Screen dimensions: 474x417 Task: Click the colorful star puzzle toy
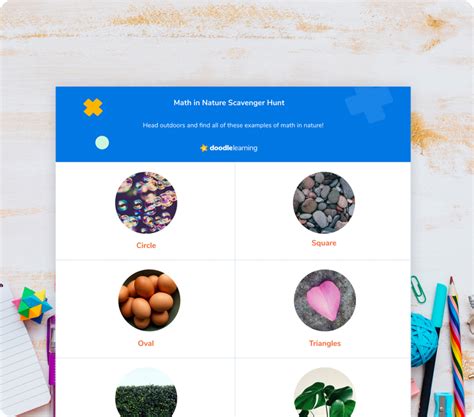pos(33,305)
